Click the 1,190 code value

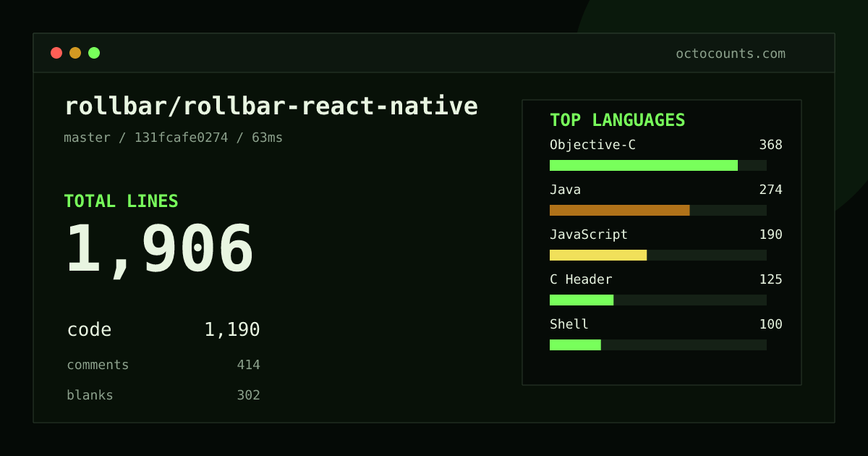232,329
